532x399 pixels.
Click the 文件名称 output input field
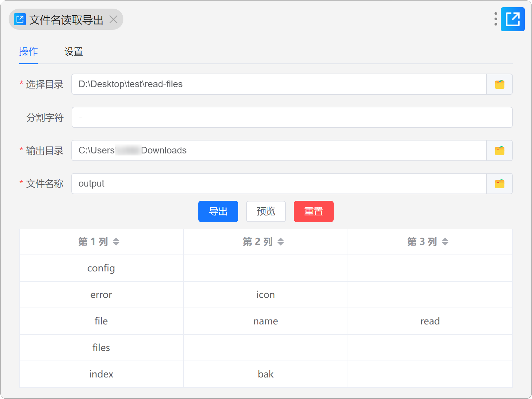point(279,184)
